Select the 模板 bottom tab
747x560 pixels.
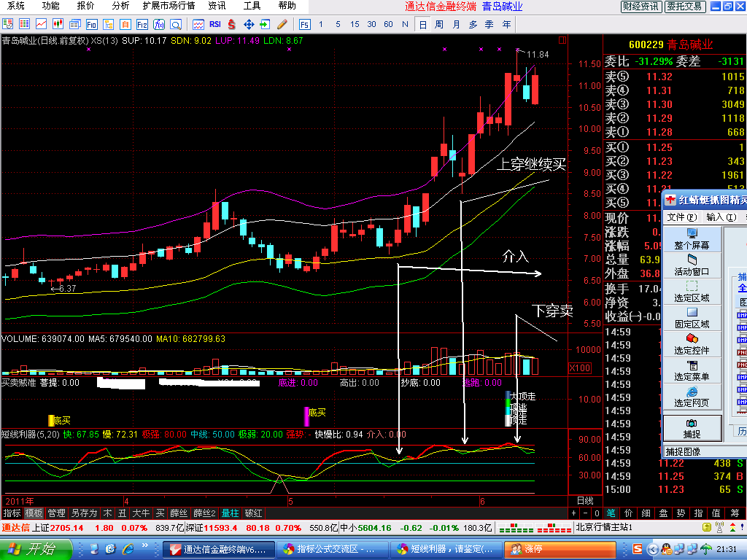tap(34, 513)
